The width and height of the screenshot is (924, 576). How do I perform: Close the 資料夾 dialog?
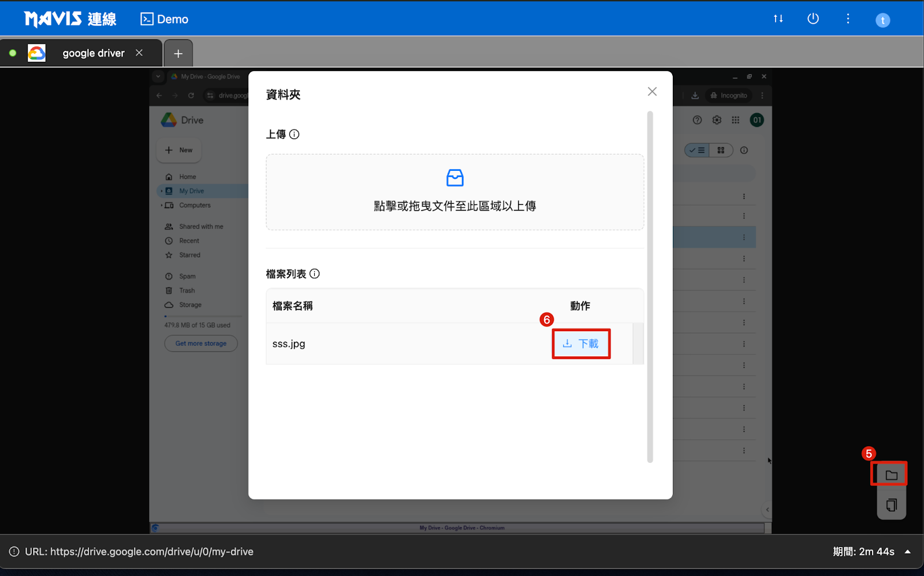tap(652, 92)
